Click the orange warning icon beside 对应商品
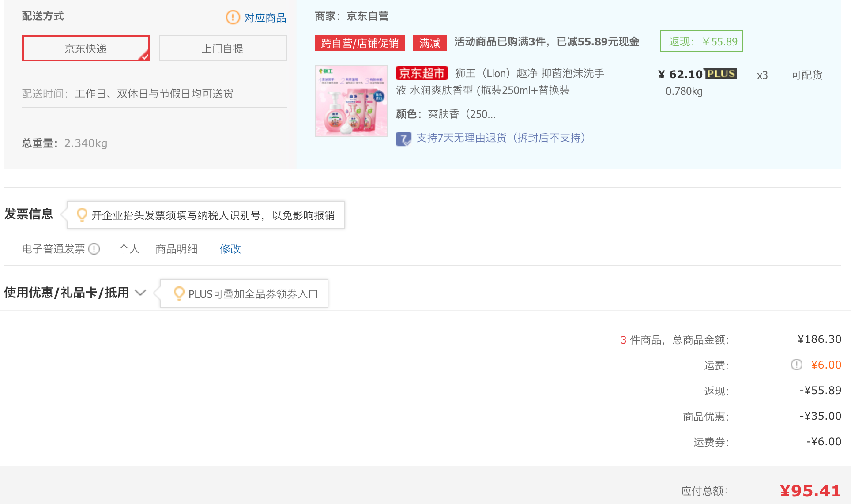851x504 pixels. coord(233,17)
